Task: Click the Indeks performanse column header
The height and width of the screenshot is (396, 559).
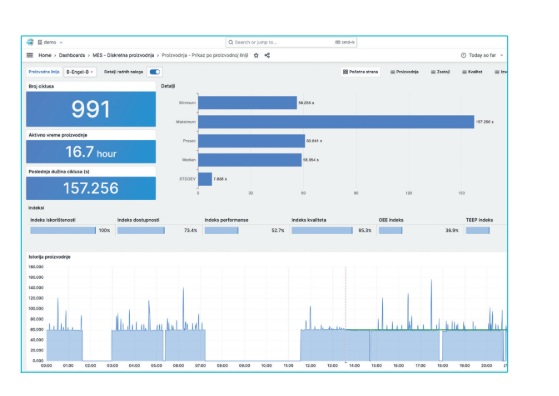Action: [x=226, y=220]
